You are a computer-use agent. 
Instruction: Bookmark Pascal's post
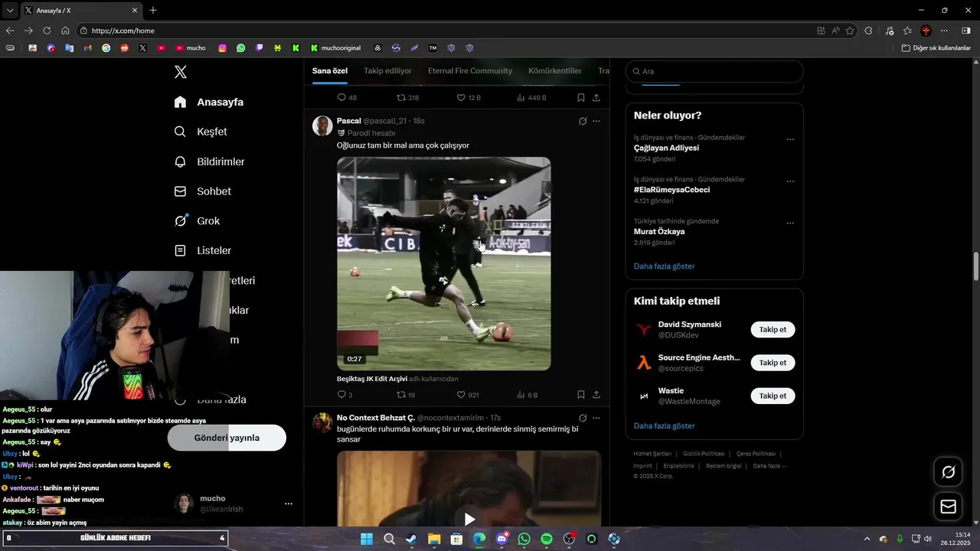581,395
